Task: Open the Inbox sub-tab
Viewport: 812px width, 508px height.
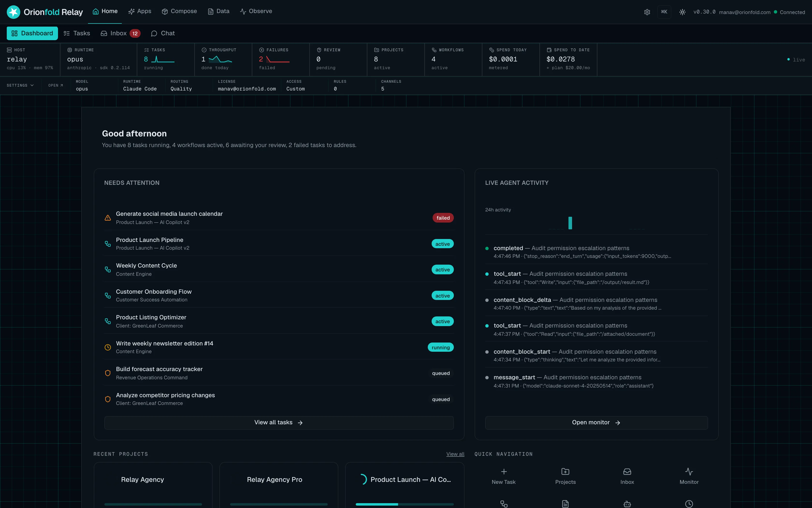Action: click(120, 33)
